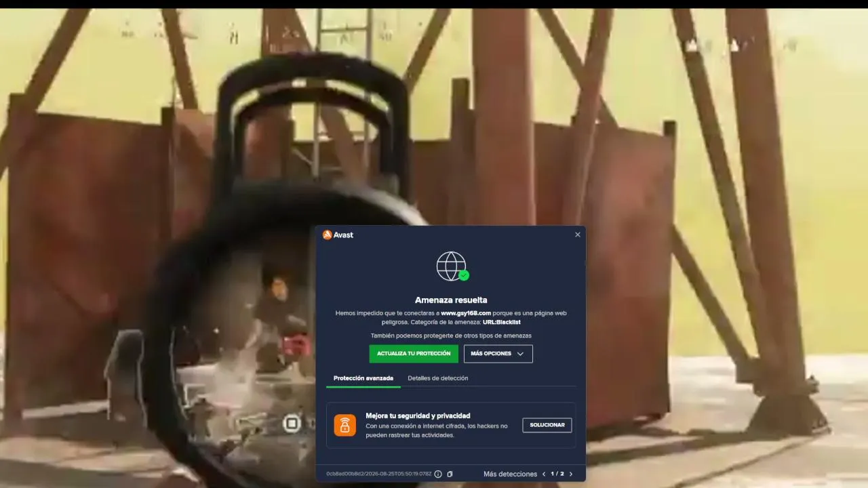Screen dimensions: 868x488
Task: Click the detection ID timestamp text in the footer
Action: point(379,474)
